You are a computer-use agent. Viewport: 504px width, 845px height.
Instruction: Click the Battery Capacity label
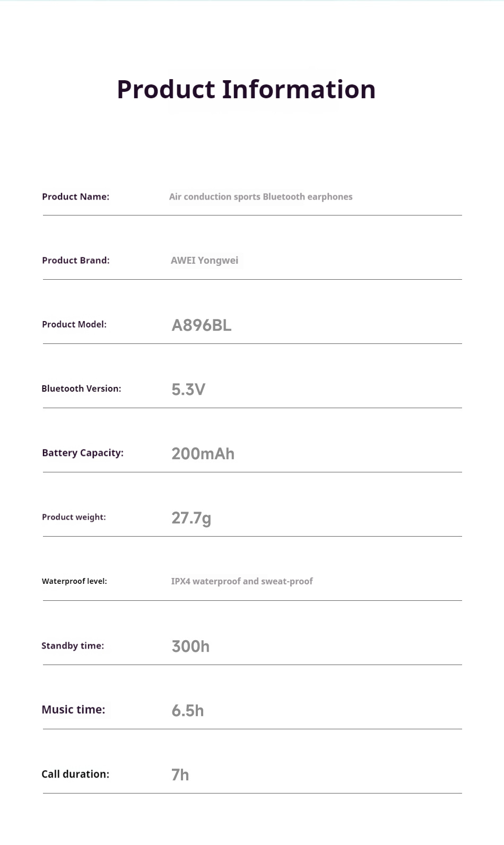tap(82, 453)
